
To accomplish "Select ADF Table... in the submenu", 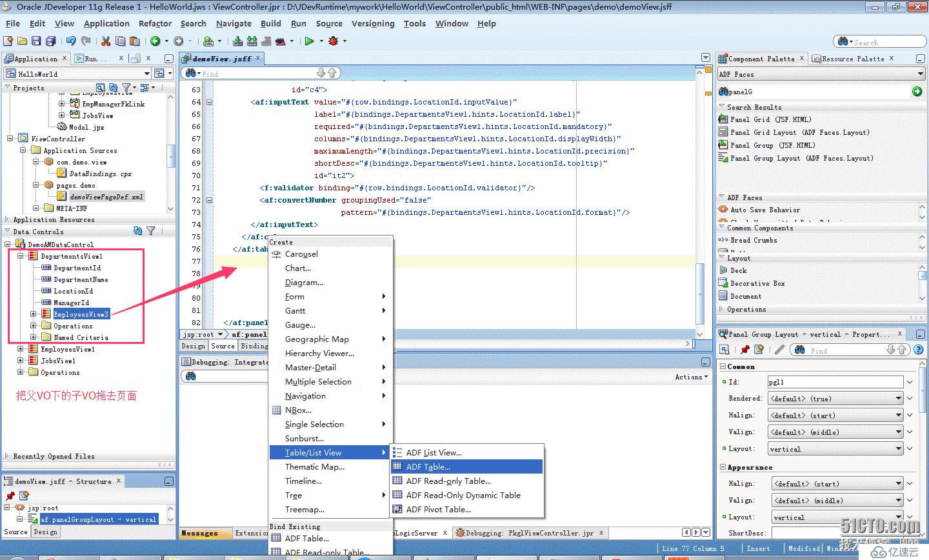I will (x=466, y=466).
